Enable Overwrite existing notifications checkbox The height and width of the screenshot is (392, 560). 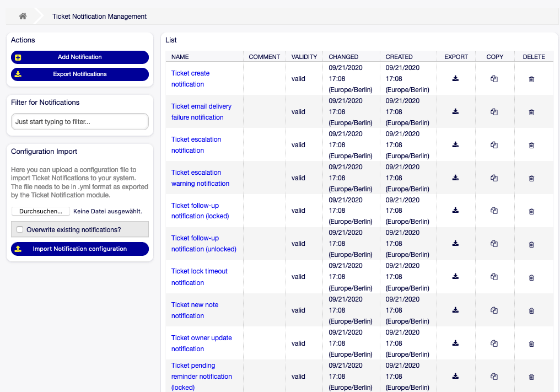click(x=20, y=230)
